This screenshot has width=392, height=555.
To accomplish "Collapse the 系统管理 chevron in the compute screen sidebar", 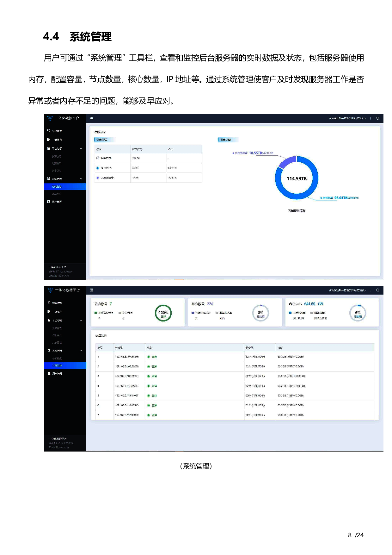I will 81,351.
